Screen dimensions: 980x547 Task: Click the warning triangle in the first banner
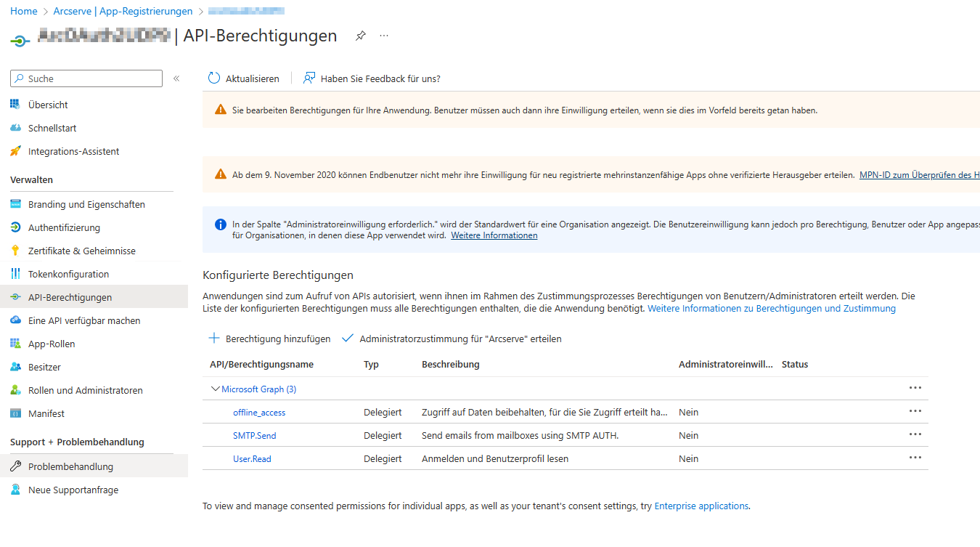click(x=221, y=110)
